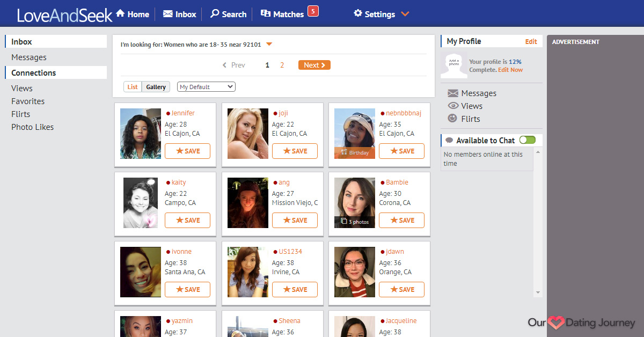This screenshot has width=644, height=337.
Task: Click the Edit Now profile link
Action: pos(510,70)
